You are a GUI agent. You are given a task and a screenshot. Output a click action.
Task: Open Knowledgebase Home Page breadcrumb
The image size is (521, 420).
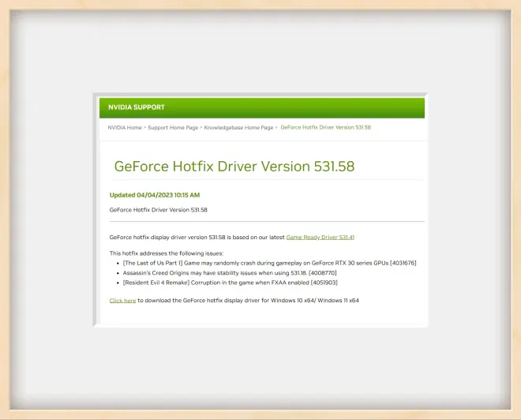[x=238, y=127]
